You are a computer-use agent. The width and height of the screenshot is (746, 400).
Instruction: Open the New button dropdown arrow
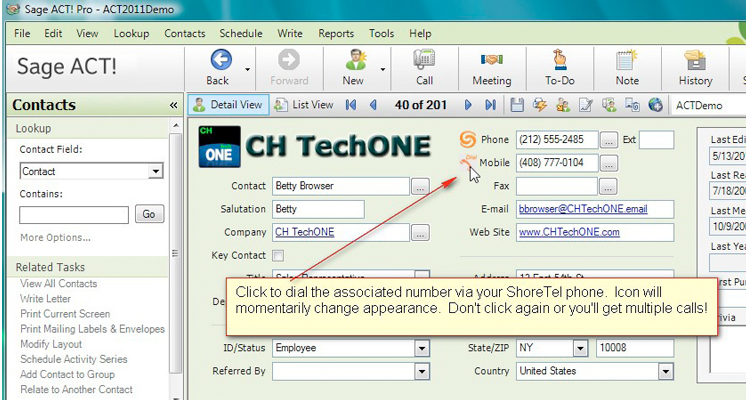point(383,69)
